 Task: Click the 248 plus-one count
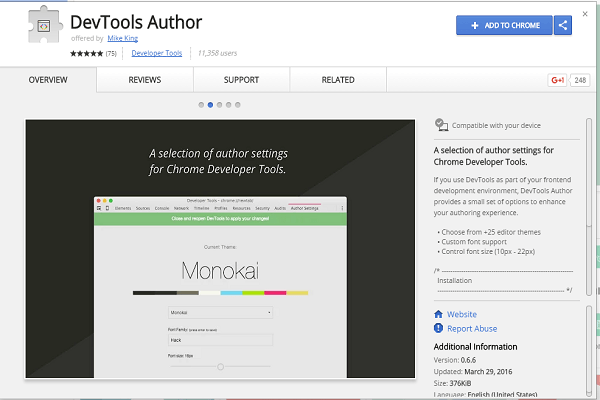click(x=580, y=80)
